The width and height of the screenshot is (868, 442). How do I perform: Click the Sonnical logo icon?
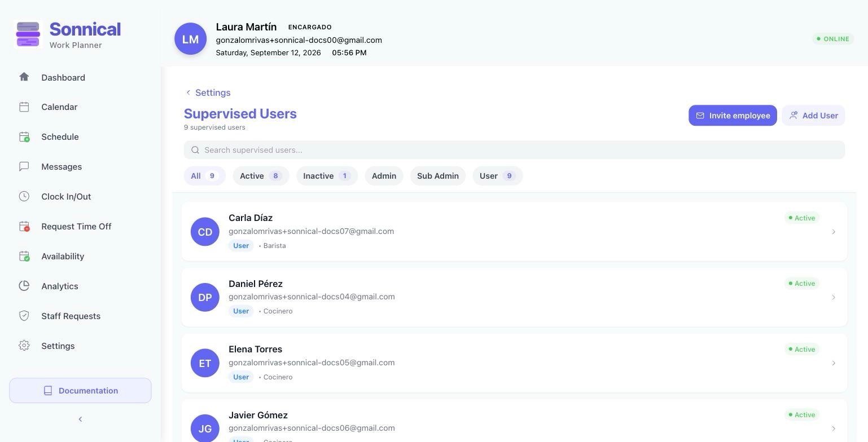28,34
